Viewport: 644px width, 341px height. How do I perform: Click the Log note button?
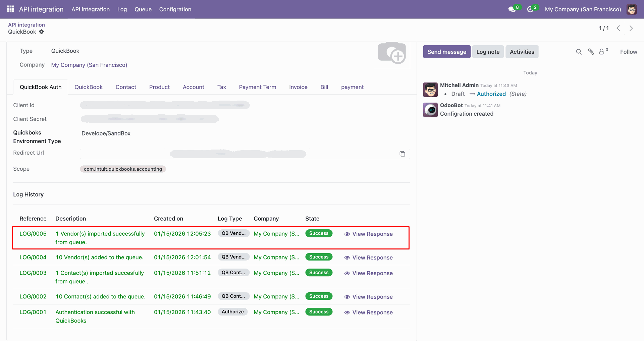488,52
